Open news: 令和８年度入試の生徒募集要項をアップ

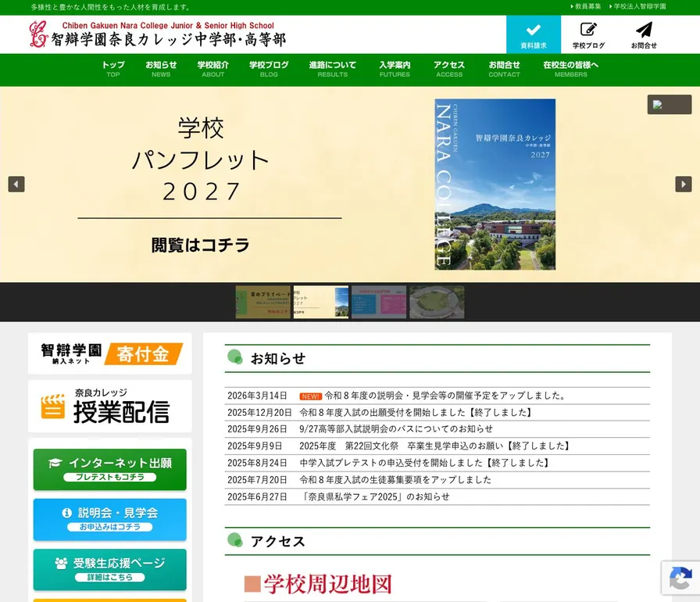pos(395,479)
